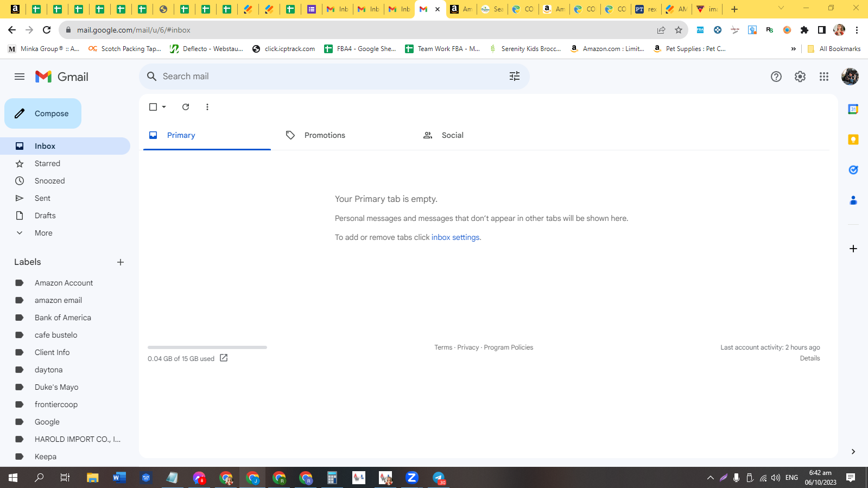Open Gmail Support help icon
Image resolution: width=868 pixels, height=488 pixels.
(x=776, y=77)
